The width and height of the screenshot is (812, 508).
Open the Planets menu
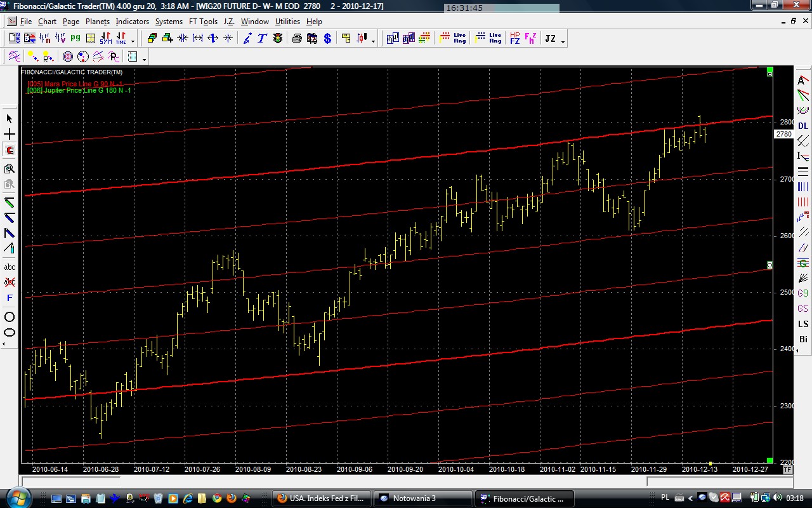pos(97,22)
